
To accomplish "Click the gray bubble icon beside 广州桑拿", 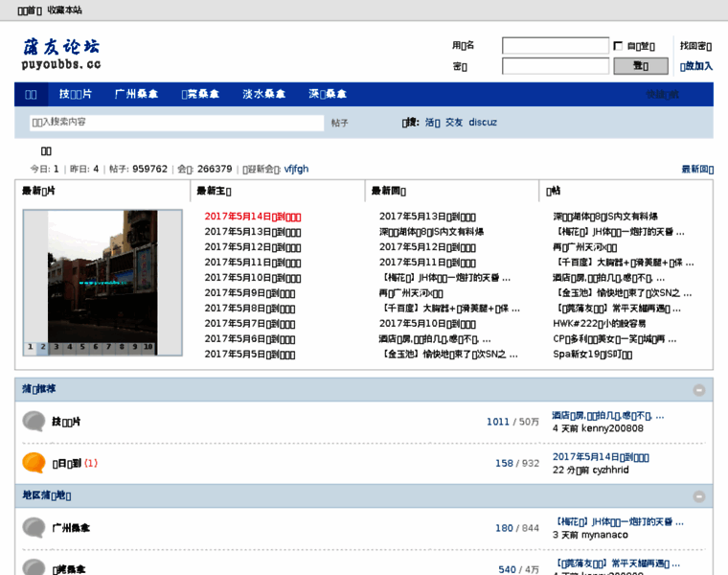I will tap(34, 528).
